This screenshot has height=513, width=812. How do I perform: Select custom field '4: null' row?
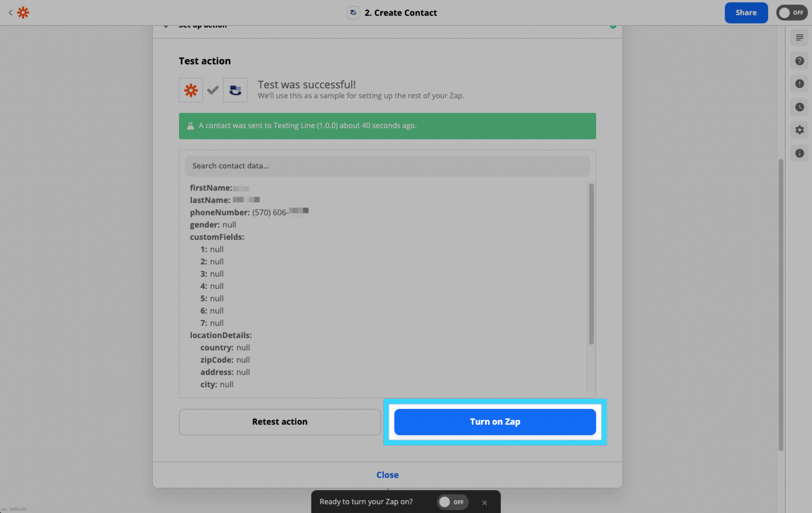[x=212, y=286]
